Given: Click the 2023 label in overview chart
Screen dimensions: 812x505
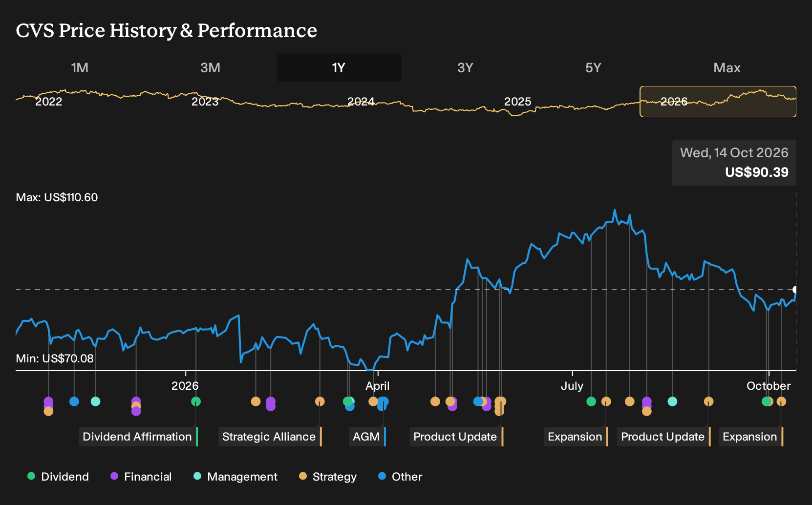Looking at the screenshot, I should coord(205,102).
